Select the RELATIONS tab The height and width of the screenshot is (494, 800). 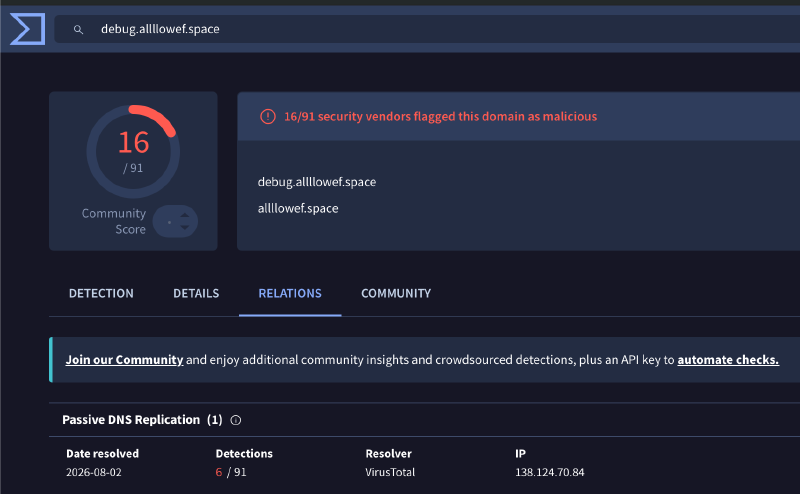click(290, 293)
